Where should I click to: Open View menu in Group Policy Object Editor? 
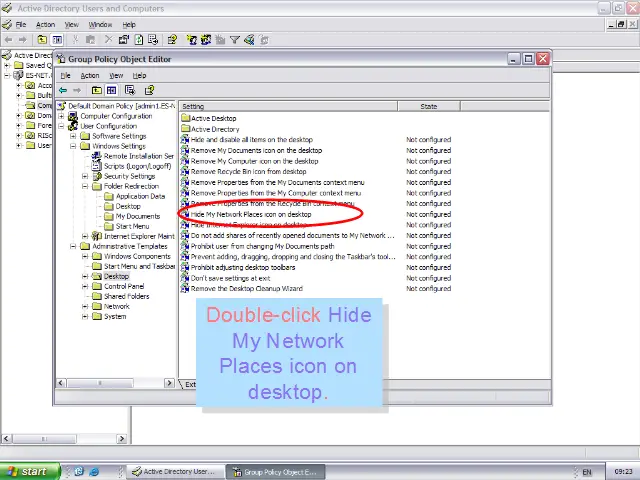tap(116, 76)
